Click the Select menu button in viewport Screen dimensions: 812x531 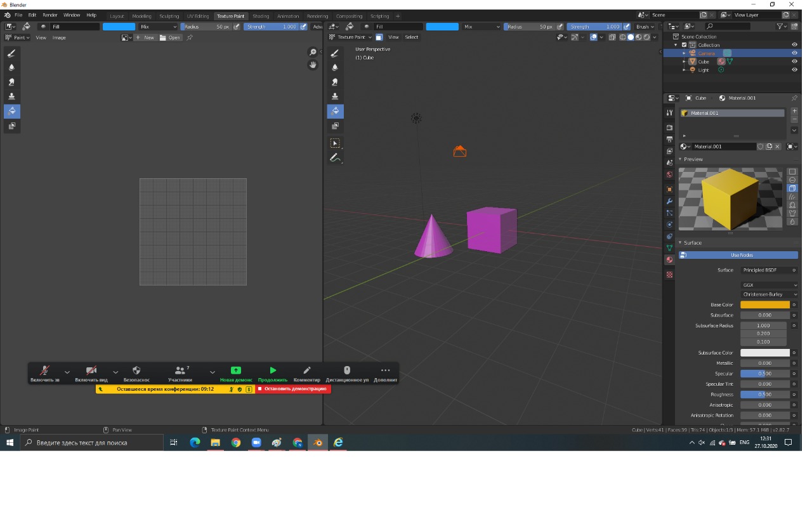coord(412,37)
